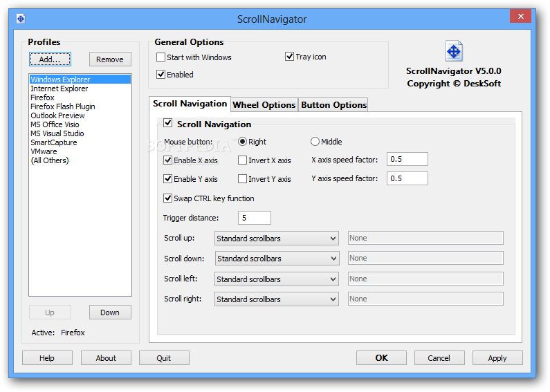550x392 pixels.
Task: Select the (All Others) profile
Action: 80,160
